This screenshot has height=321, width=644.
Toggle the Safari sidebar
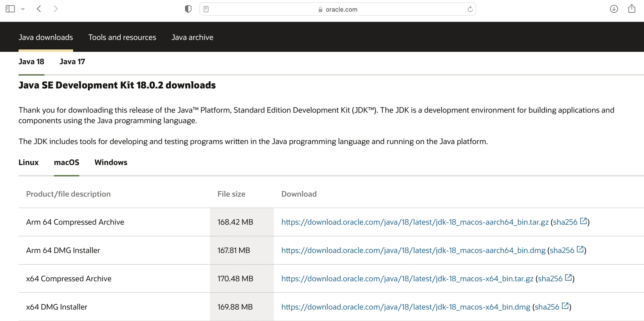coord(10,9)
